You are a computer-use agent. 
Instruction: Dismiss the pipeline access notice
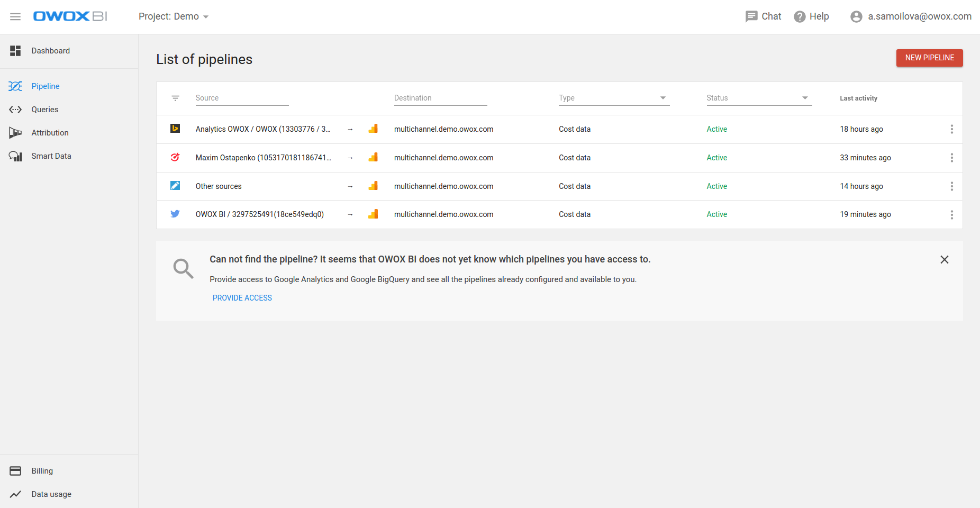[944, 259]
